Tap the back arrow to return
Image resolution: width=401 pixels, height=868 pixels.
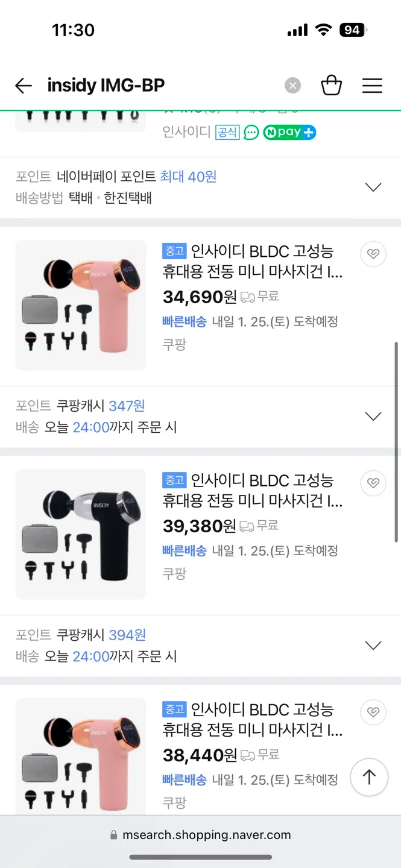click(x=23, y=85)
